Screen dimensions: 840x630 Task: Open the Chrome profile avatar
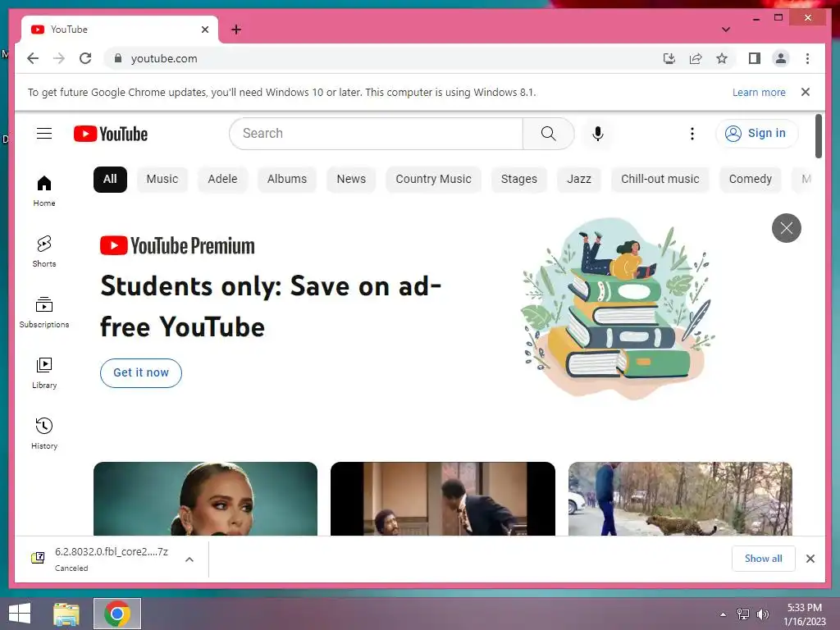(x=781, y=58)
